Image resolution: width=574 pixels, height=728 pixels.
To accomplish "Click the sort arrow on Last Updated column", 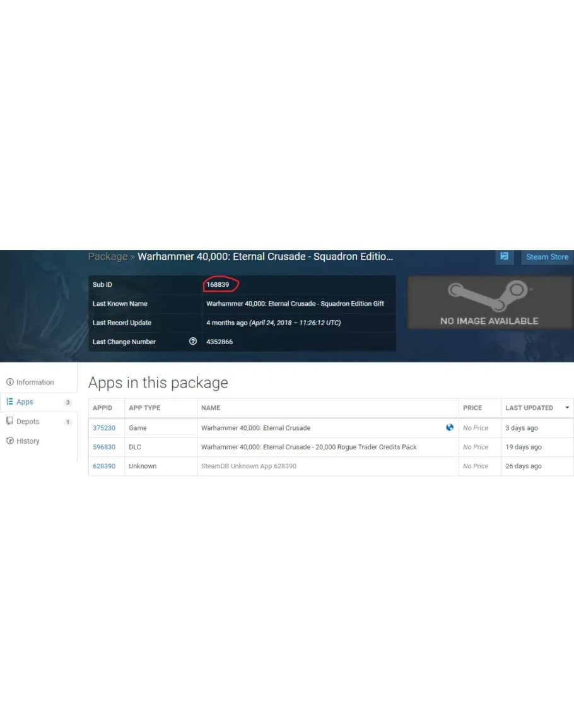I will [x=566, y=408].
